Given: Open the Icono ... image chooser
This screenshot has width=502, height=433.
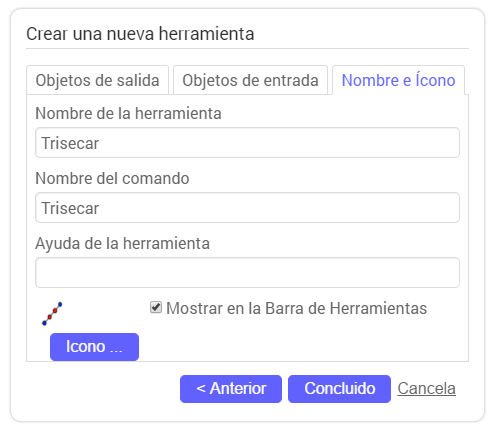Looking at the screenshot, I should 94,347.
